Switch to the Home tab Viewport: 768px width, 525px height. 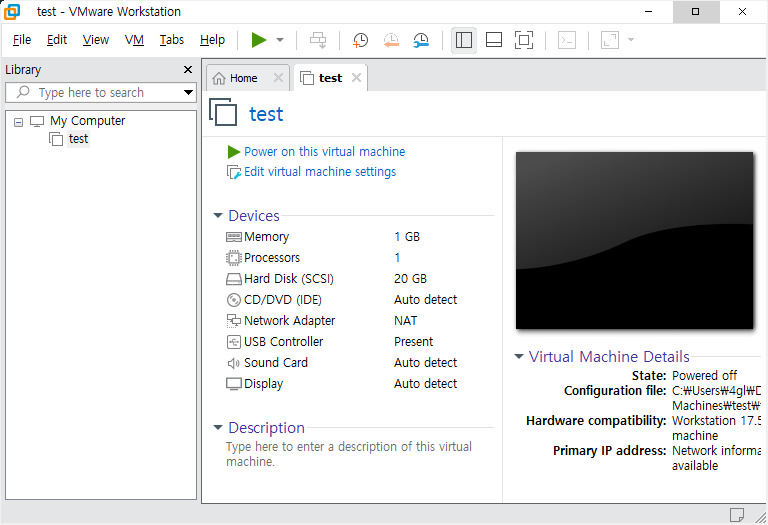coord(243,78)
